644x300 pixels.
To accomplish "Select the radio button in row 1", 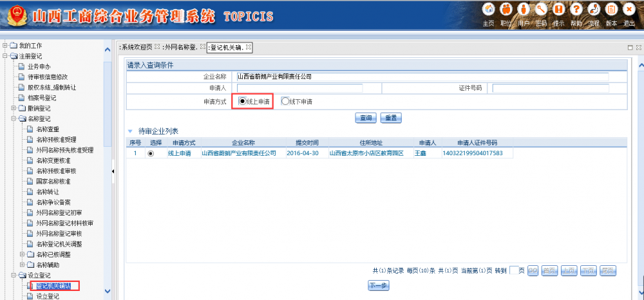I will pyautogui.click(x=151, y=154).
